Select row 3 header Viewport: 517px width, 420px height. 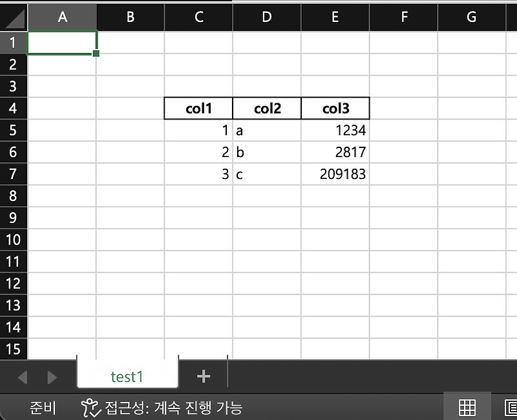click(x=13, y=87)
